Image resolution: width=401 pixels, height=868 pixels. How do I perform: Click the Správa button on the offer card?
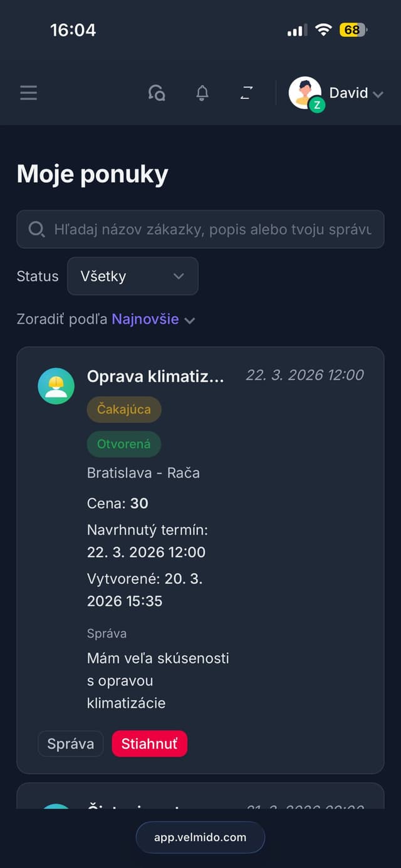pos(70,743)
